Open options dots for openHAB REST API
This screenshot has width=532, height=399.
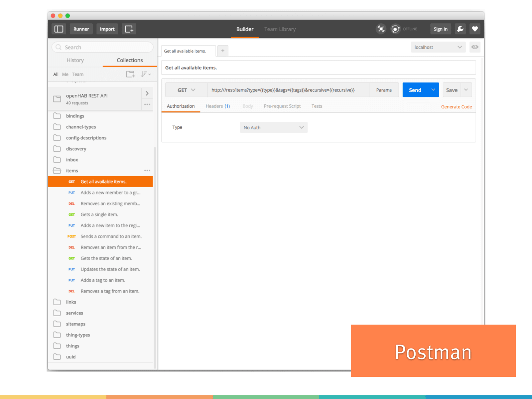pyautogui.click(x=147, y=104)
